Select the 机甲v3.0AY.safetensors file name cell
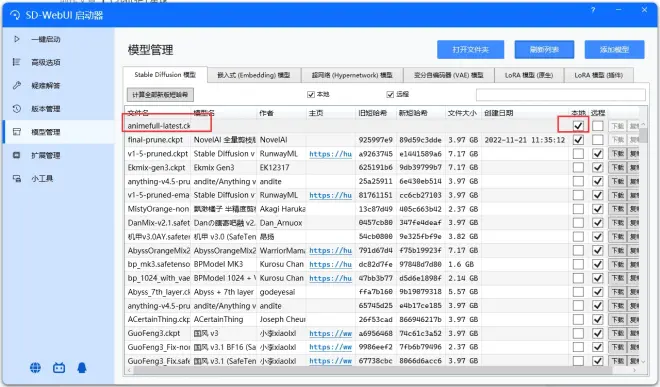The image size is (660, 387). pyautogui.click(x=158, y=237)
